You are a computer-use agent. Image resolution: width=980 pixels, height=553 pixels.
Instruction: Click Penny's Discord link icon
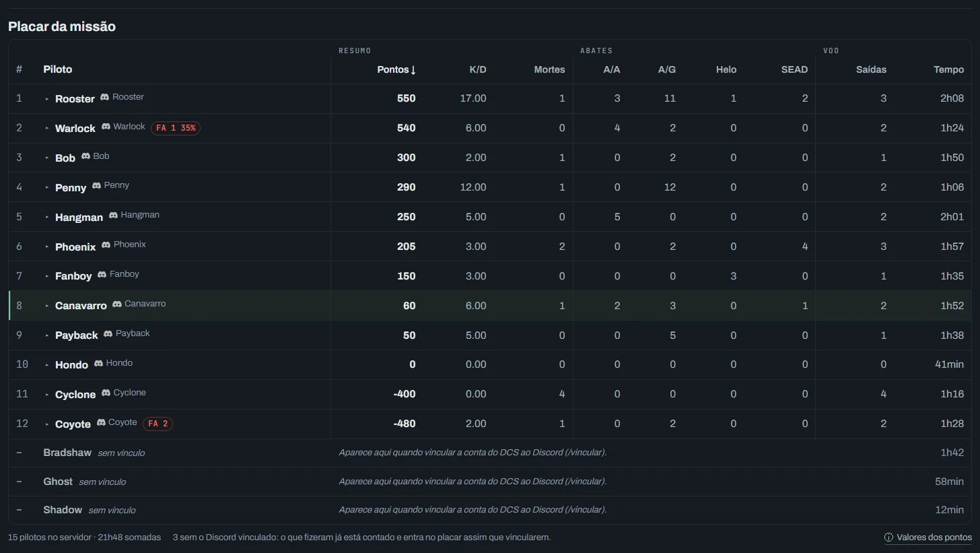[96, 185]
